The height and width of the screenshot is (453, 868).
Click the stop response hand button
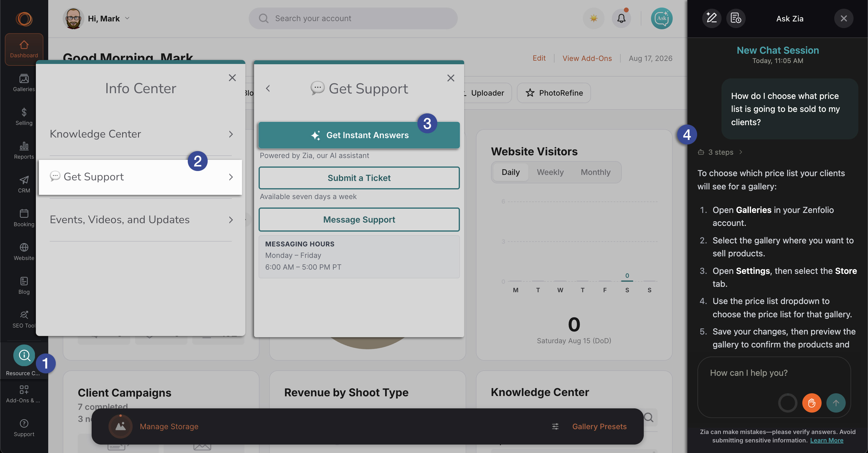[x=811, y=403]
